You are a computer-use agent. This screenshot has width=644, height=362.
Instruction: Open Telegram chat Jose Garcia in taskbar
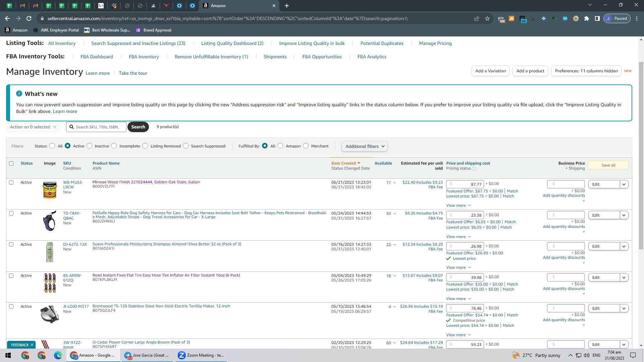tap(147, 355)
